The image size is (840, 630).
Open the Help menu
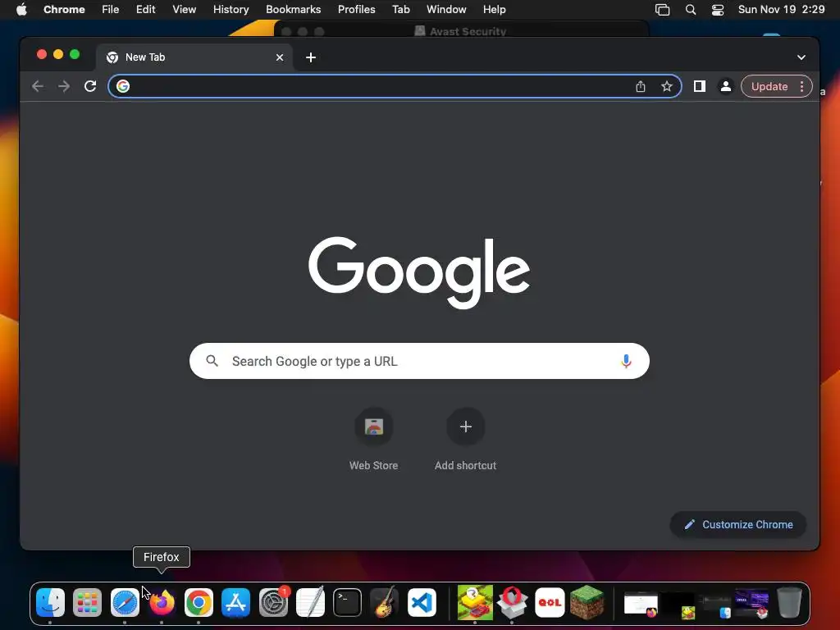(x=494, y=9)
